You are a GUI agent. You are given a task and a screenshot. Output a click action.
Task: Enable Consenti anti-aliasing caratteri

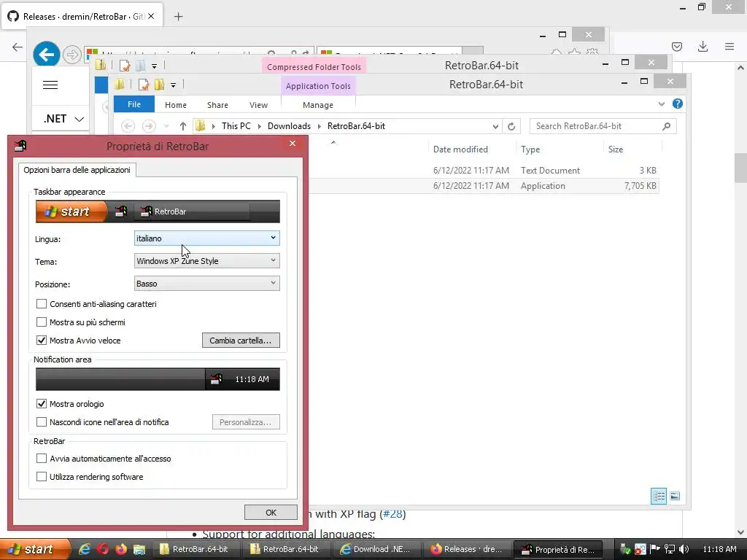click(42, 304)
